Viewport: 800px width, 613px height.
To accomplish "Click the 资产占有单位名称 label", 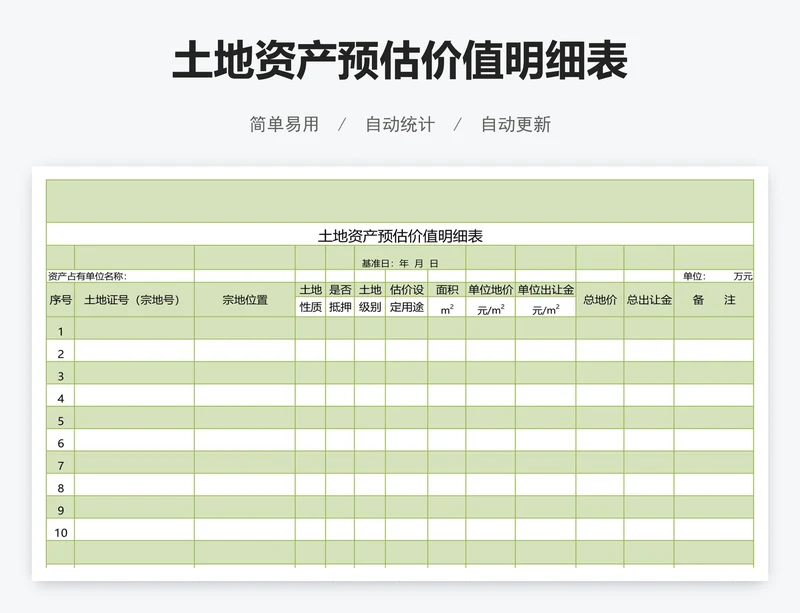I will pos(87,276).
